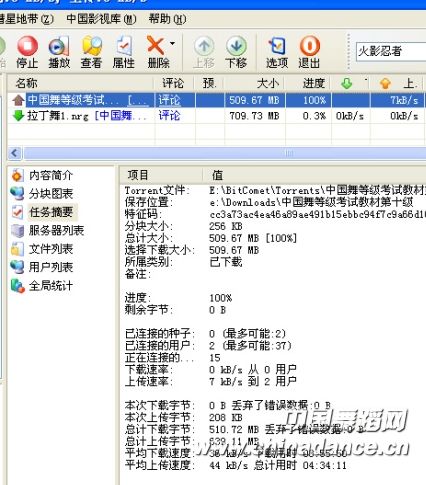Select the 任务摘要 panel item

coord(52,212)
